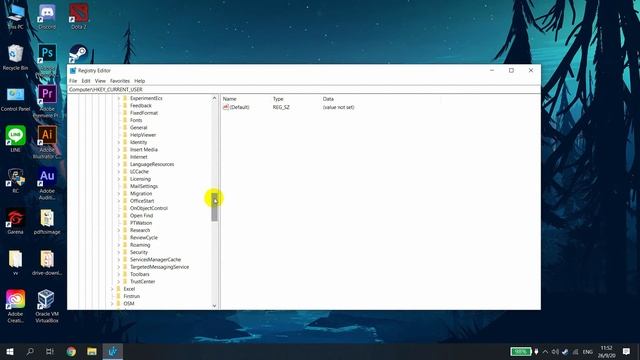Expand the Research registry key

pyautogui.click(x=119, y=231)
